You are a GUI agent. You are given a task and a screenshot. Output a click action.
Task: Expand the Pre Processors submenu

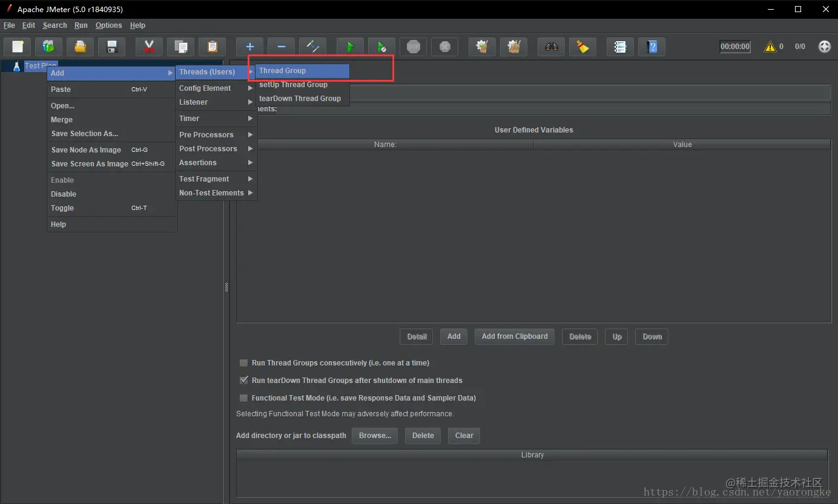click(x=216, y=135)
